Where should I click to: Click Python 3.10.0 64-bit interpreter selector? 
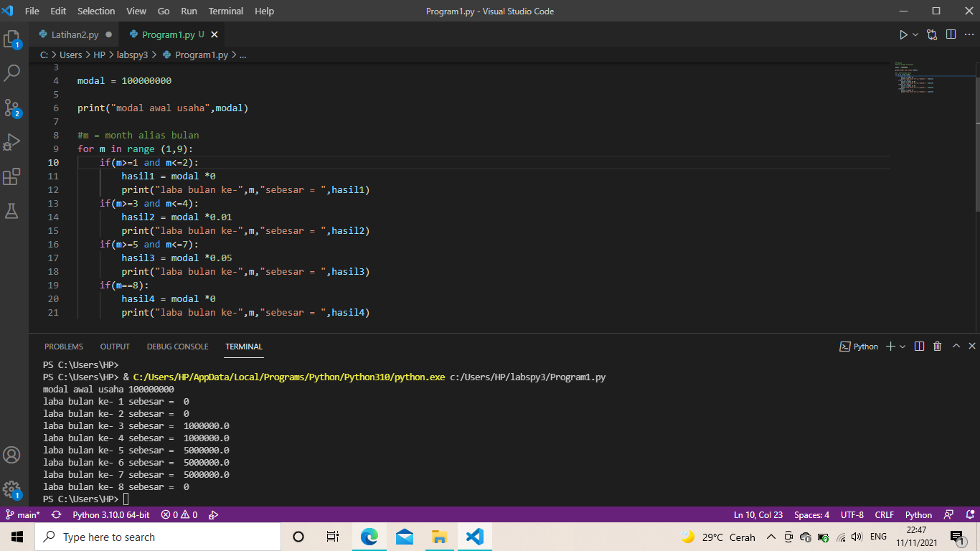[111, 515]
